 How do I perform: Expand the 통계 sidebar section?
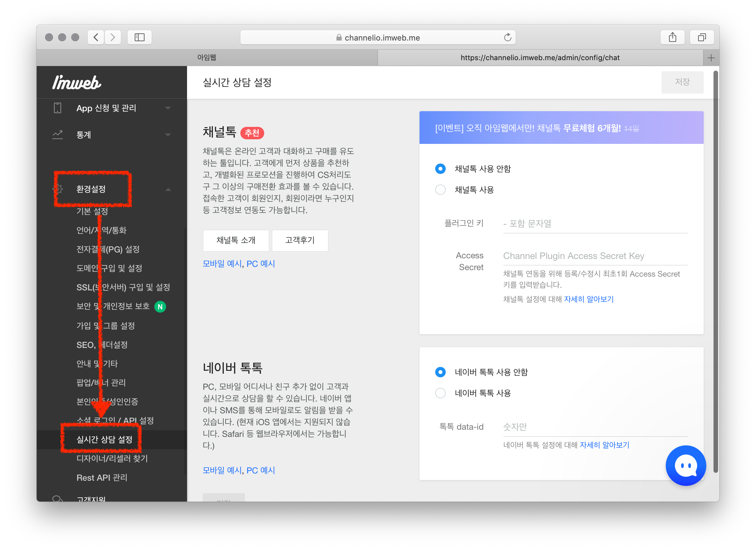point(168,135)
